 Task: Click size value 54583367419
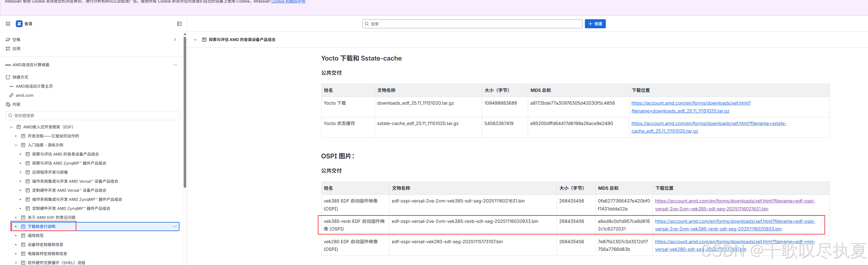(x=499, y=123)
